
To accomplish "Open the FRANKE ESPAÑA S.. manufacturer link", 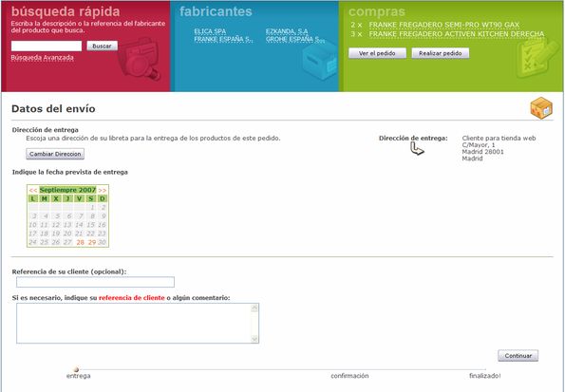I will [x=223, y=39].
